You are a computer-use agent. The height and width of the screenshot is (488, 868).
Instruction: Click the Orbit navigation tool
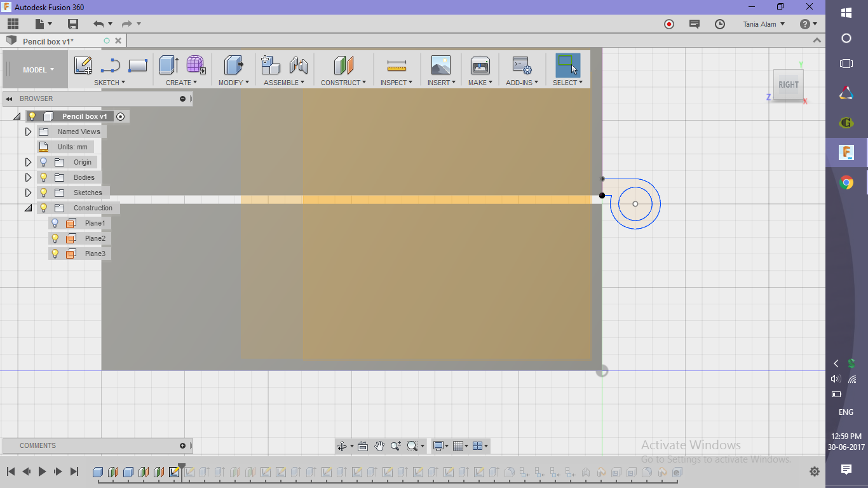point(343,446)
